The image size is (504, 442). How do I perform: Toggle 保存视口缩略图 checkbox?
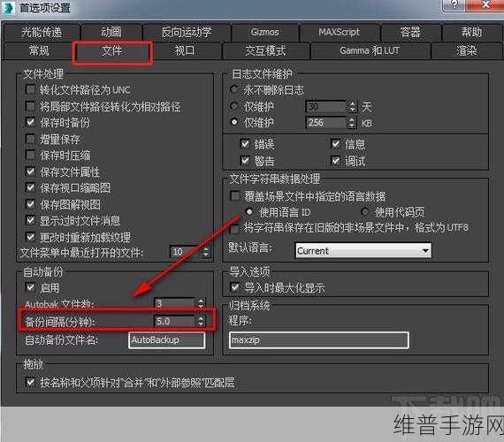click(30, 187)
